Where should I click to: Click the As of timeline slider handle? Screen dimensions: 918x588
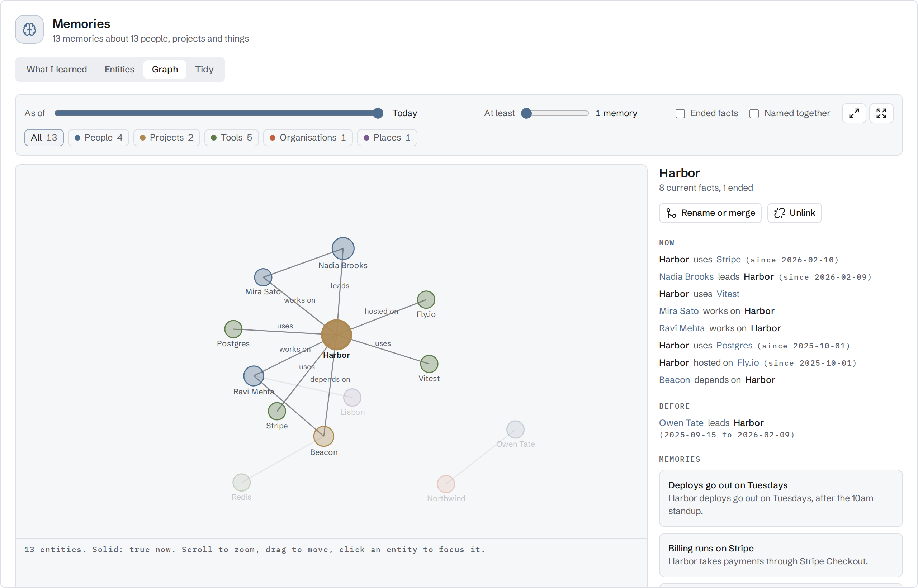pyautogui.click(x=378, y=113)
